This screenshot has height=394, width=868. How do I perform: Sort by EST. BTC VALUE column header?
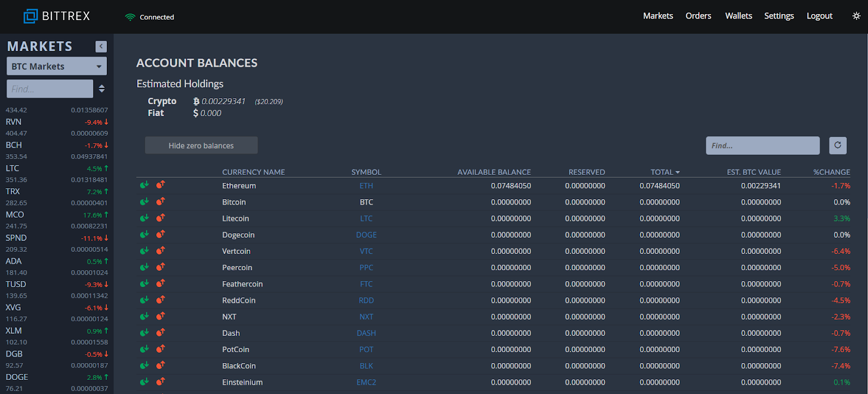754,172
